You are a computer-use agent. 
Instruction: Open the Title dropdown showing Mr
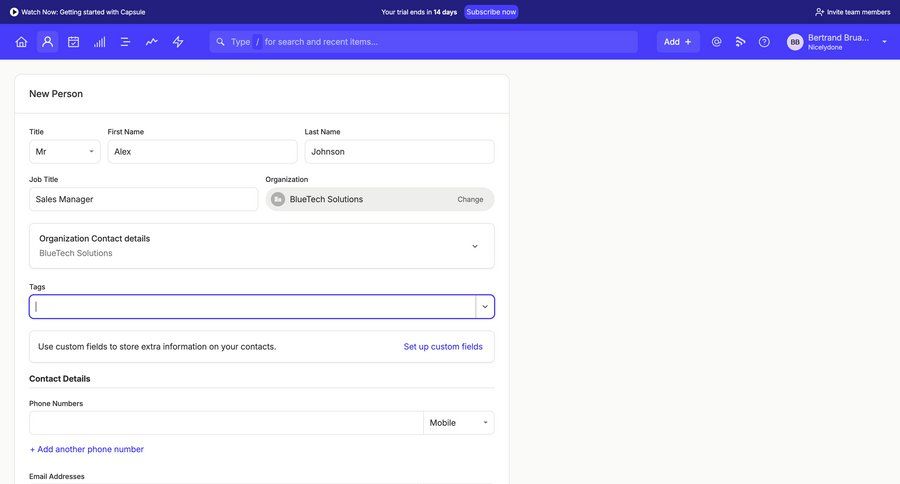pos(65,152)
